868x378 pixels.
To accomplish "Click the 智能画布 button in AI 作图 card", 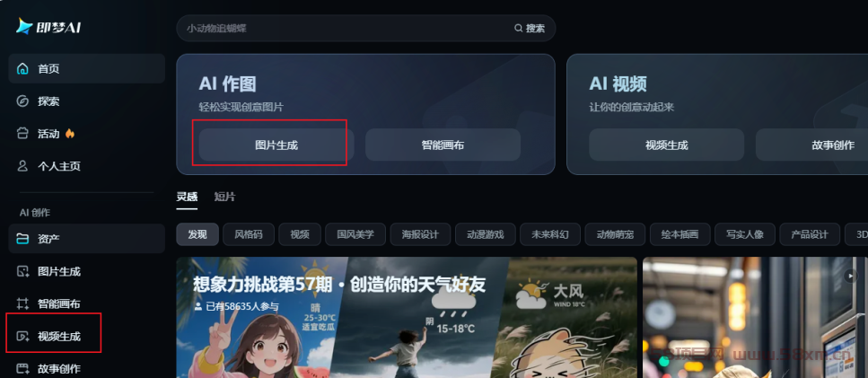I will tap(443, 145).
